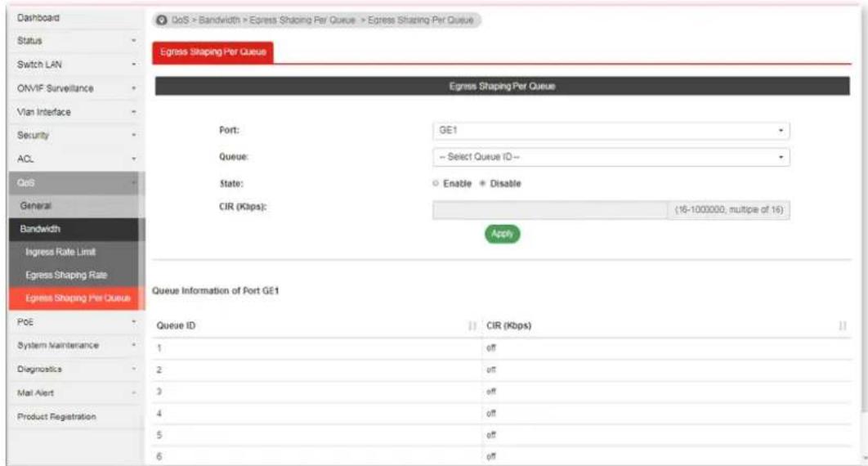Open the Diagnostics sidebar menu
868x466 pixels.
click(76, 370)
